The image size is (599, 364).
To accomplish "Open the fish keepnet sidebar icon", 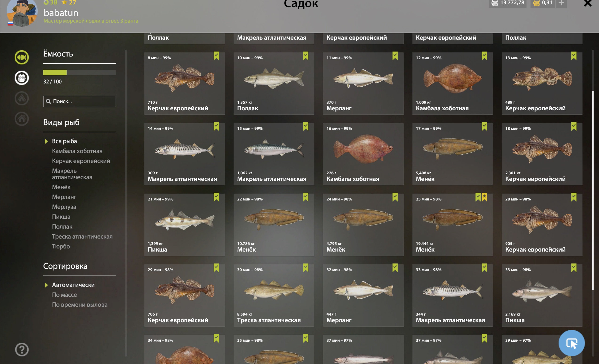I will pyautogui.click(x=22, y=57).
